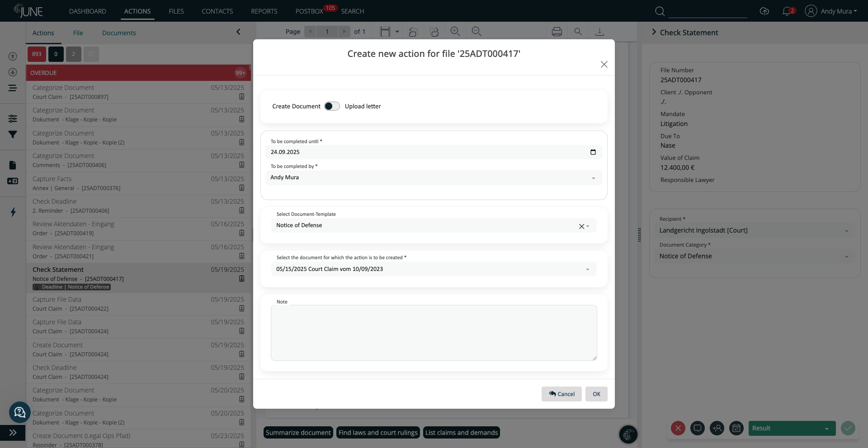
Task: Click OK to confirm the new action
Action: pos(596,394)
